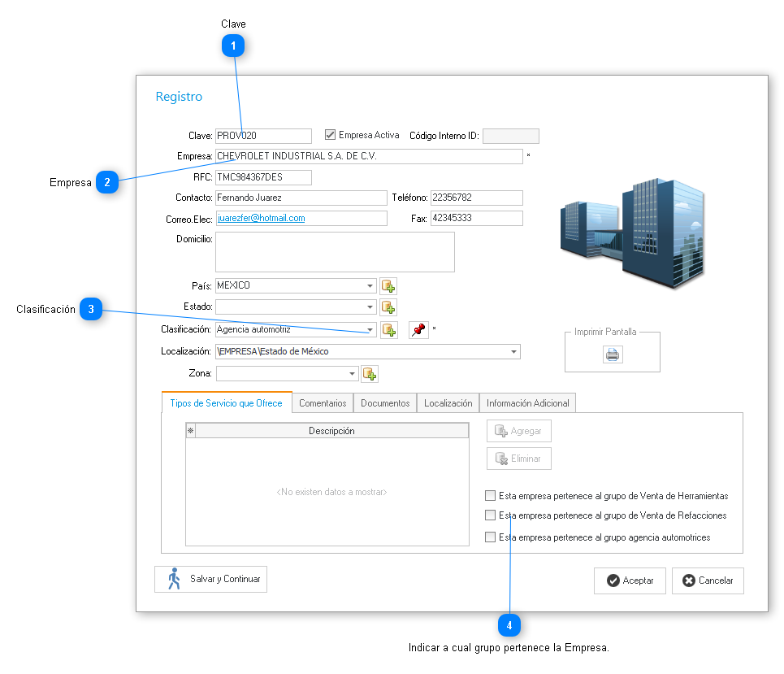Open the Documentos tab
This screenshot has height=674, width=784.
[385, 403]
